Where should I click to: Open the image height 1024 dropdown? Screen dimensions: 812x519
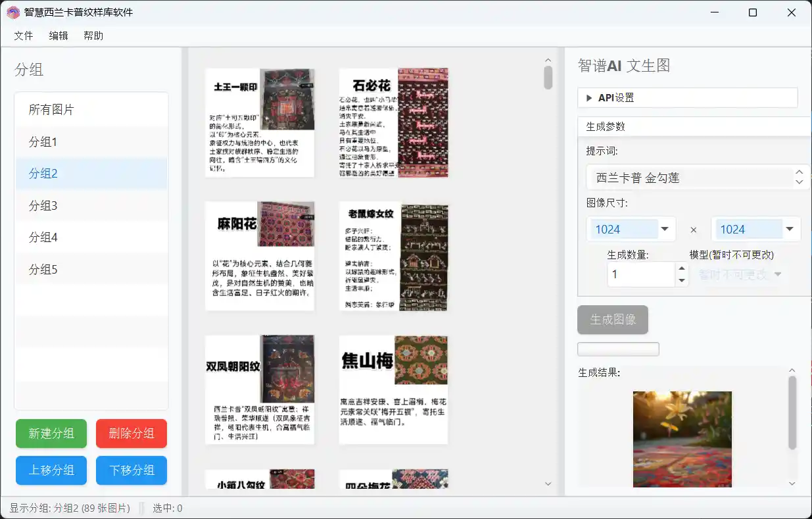point(790,229)
